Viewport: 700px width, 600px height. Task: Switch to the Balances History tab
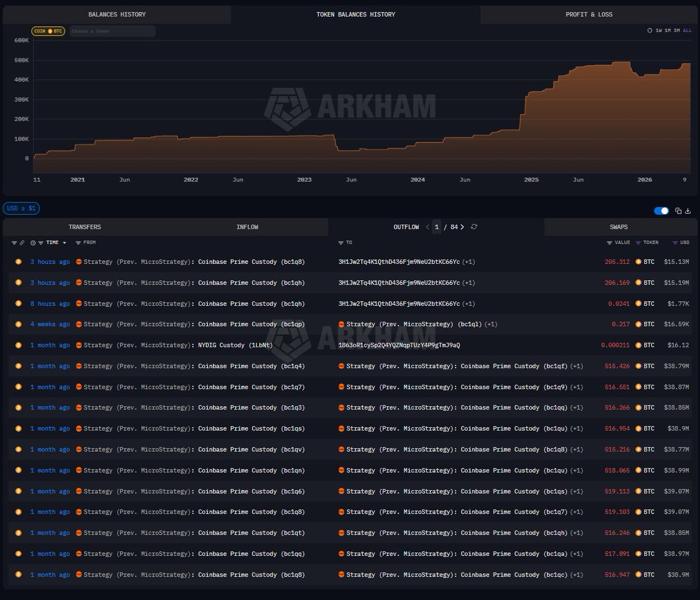point(117,15)
